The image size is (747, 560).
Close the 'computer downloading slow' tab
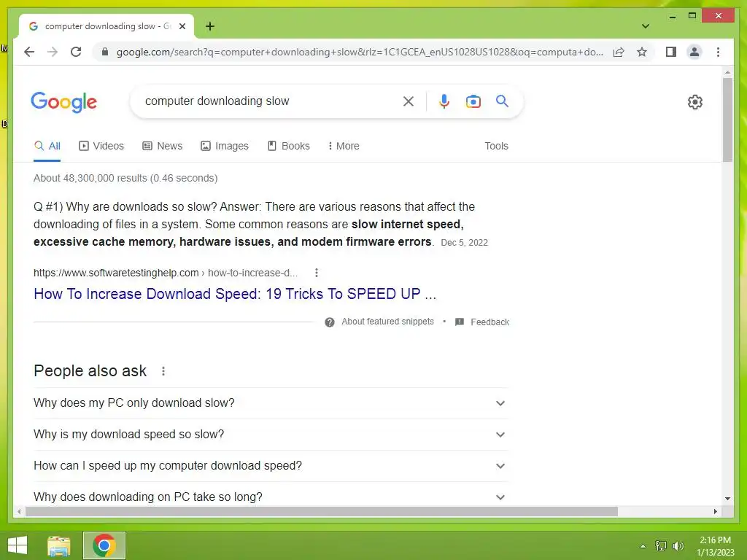[x=182, y=26]
